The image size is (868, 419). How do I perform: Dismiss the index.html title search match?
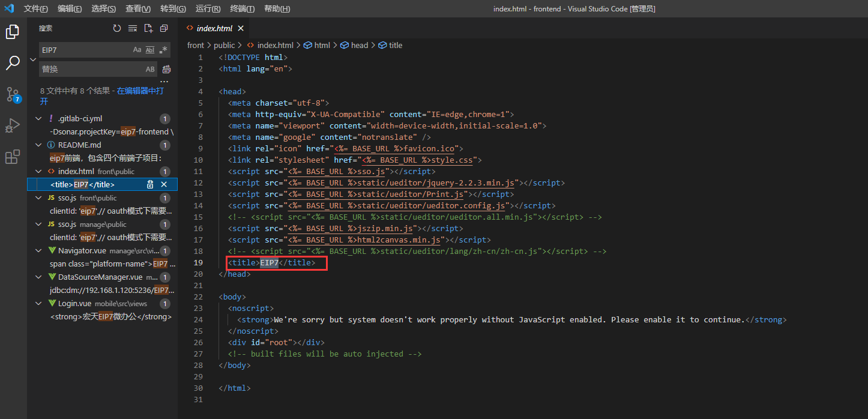coord(164,184)
